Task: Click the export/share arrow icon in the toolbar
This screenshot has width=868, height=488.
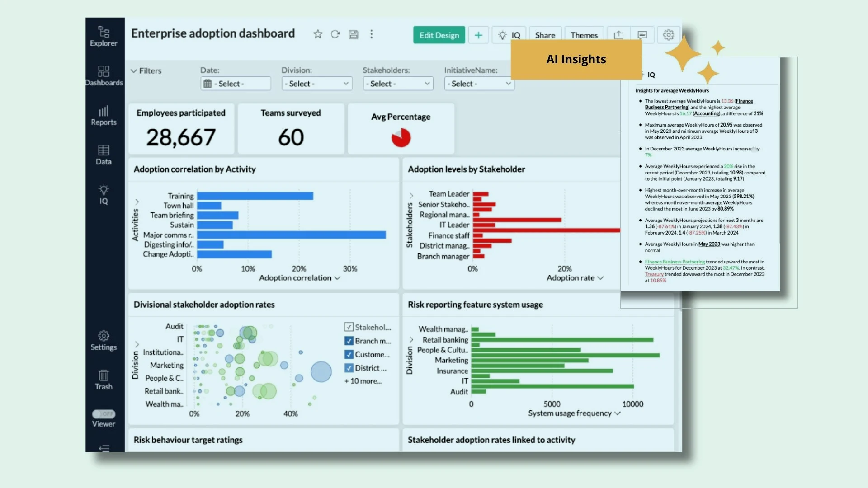Action: coord(618,34)
